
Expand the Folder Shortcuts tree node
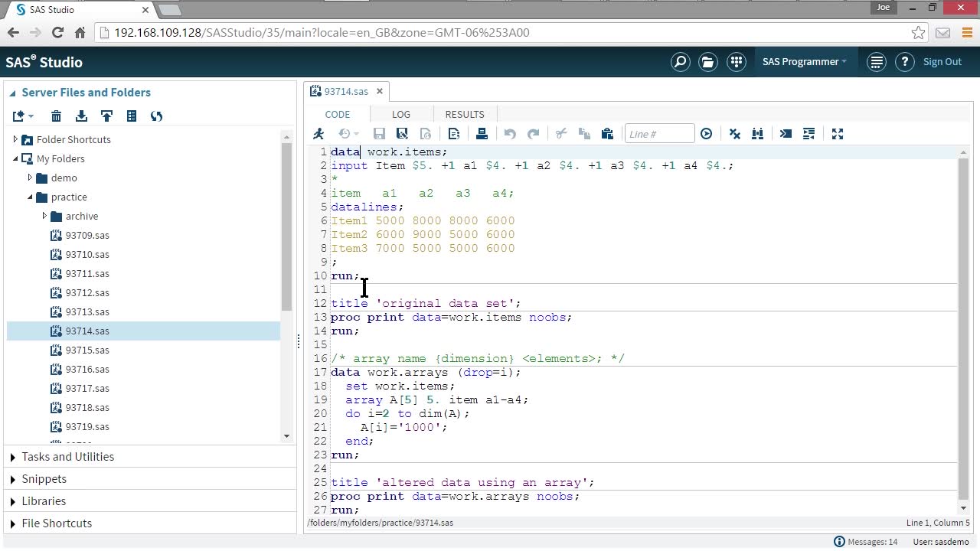[x=15, y=139]
